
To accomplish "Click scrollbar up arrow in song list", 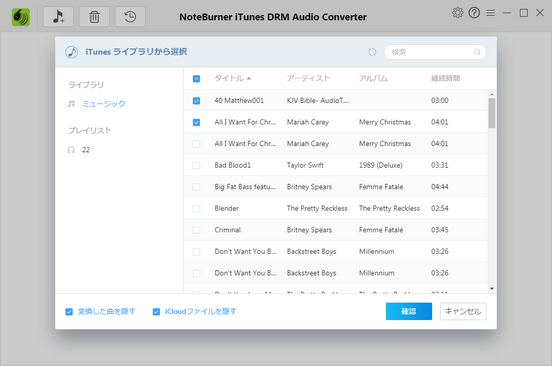I will click(x=492, y=94).
